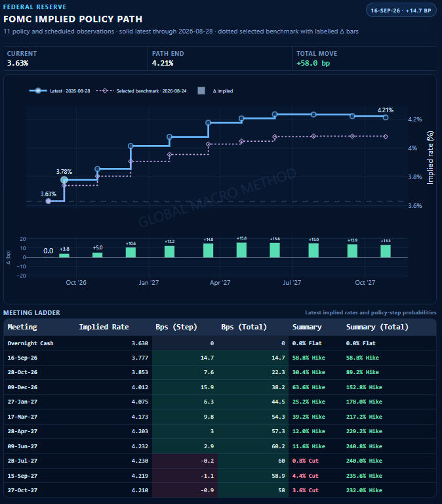
Task: Select the 09-Jun-27 meeting row label
Action: coord(22,446)
